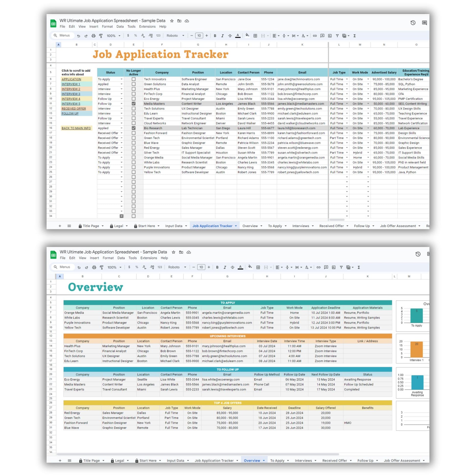Toggle strikethrough in the upper window toolbar
Image resolution: width=476 pixels, height=476 pixels.
(x=230, y=36)
